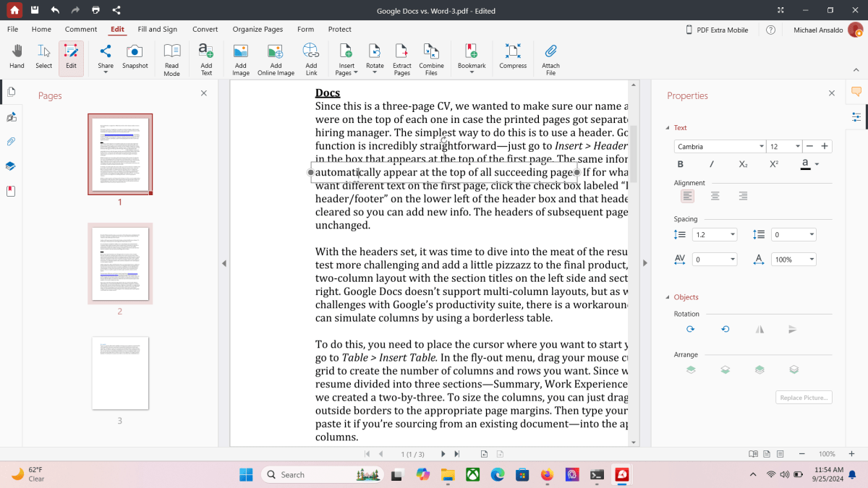Screen dimensions: 868x488
Task: Open the Cambria font dropdown
Action: click(x=720, y=146)
